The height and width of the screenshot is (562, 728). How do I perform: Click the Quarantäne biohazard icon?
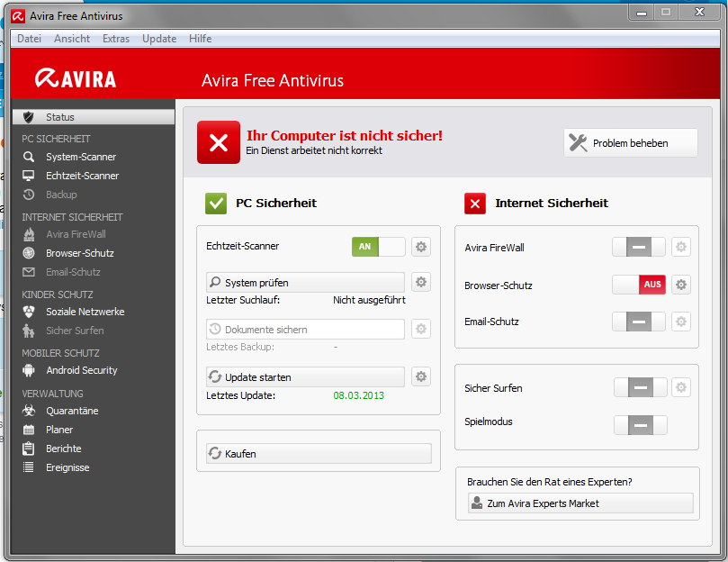click(28, 411)
